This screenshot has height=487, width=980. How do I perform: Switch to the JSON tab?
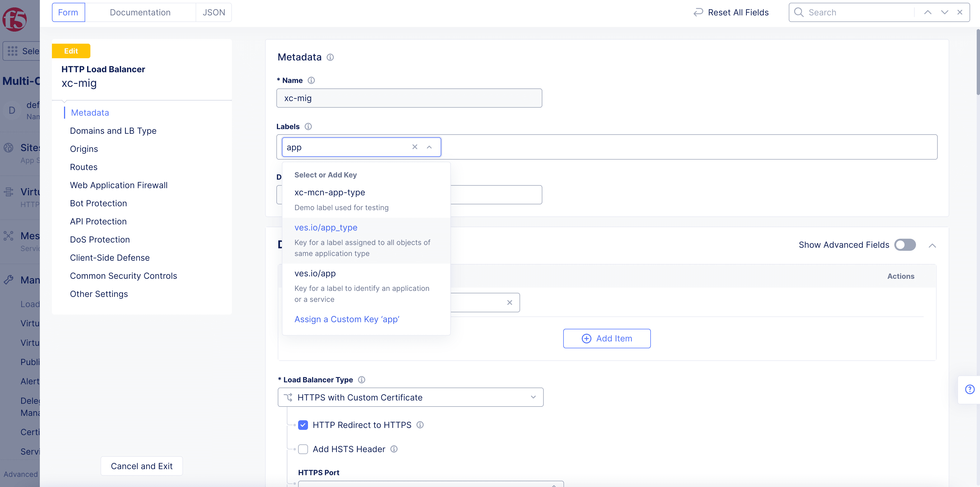213,13
